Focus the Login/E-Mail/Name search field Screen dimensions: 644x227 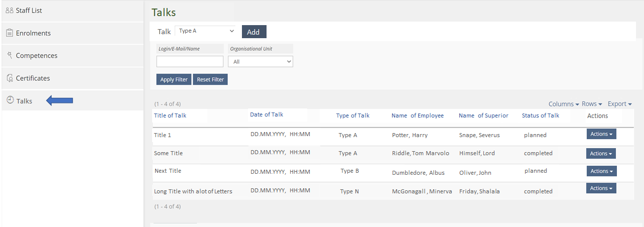(x=190, y=61)
